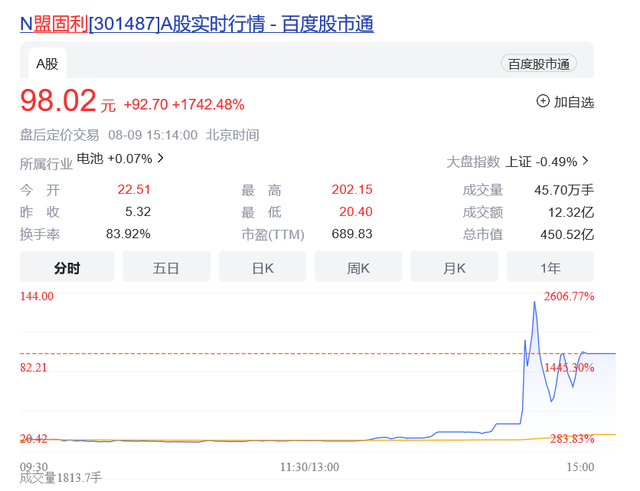640x491 pixels.
Task: Click the 所属行业 label
Action: coord(46,164)
